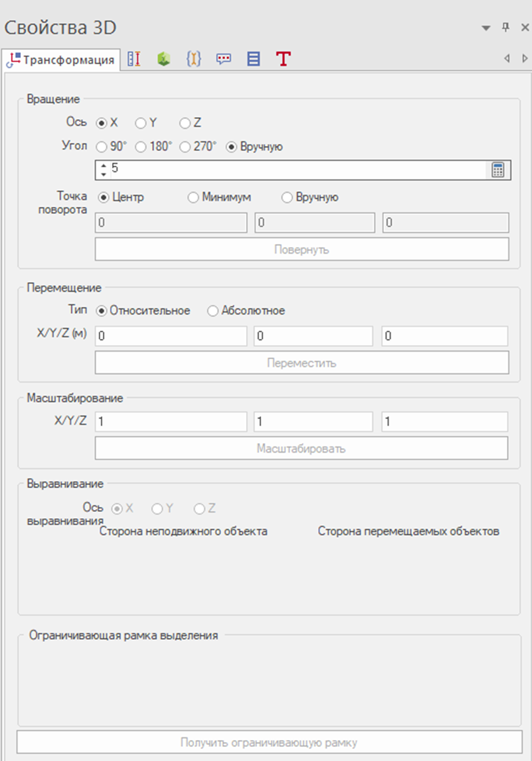532x761 pixels.
Task: Open the panel options dropdown arrow
Action: [x=485, y=28]
